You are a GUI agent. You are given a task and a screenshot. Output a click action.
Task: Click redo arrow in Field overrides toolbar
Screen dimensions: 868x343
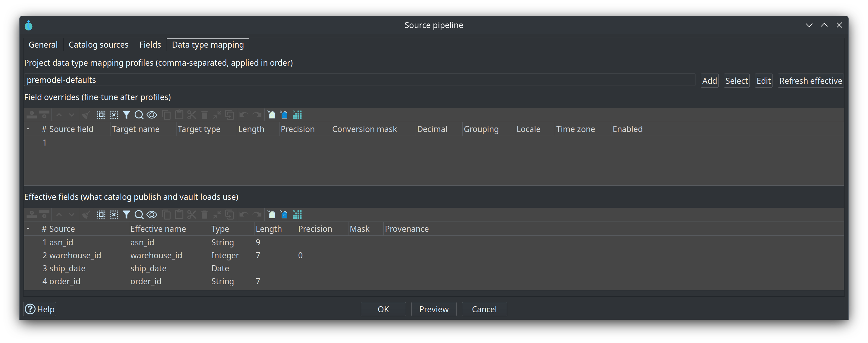pos(257,115)
